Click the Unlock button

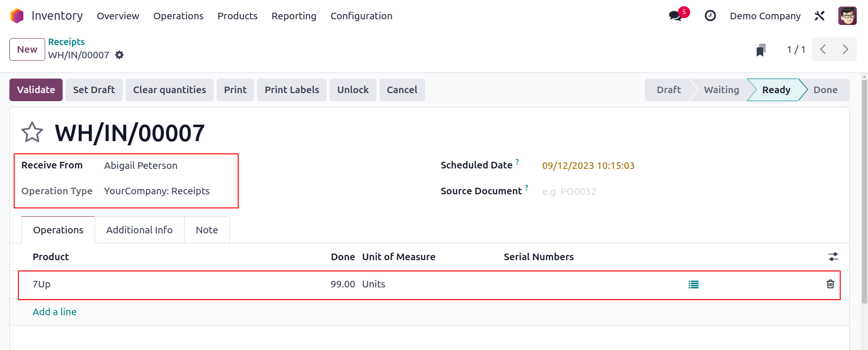tap(353, 90)
